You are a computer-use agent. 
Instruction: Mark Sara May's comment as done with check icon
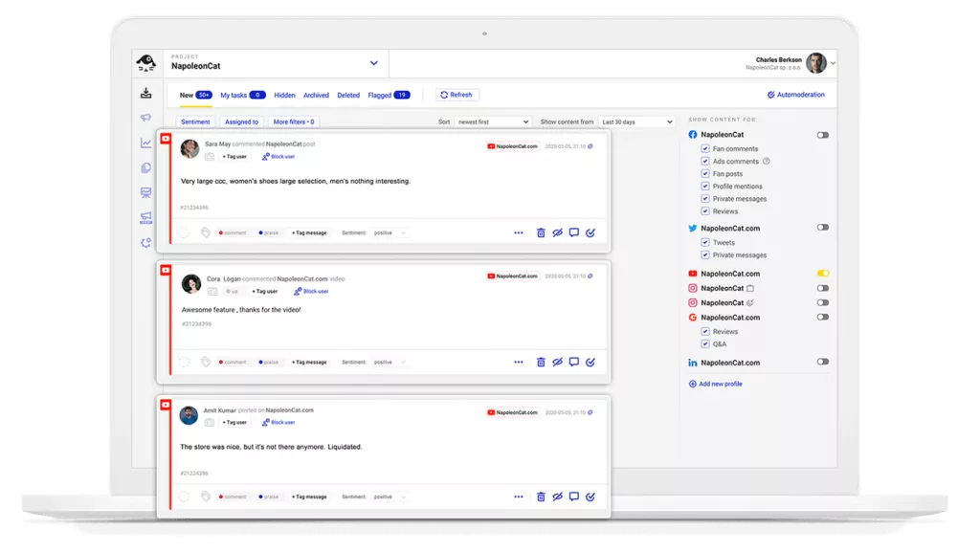tap(590, 232)
